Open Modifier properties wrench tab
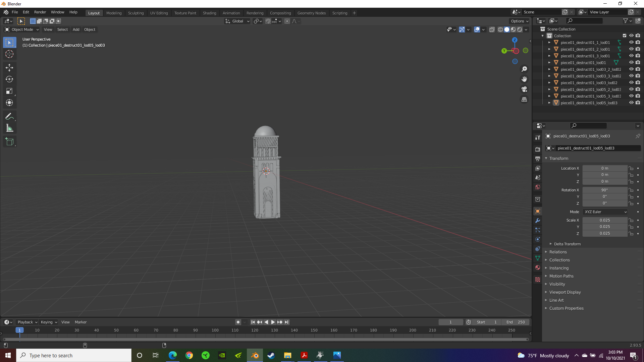644x362 pixels. coord(538,221)
